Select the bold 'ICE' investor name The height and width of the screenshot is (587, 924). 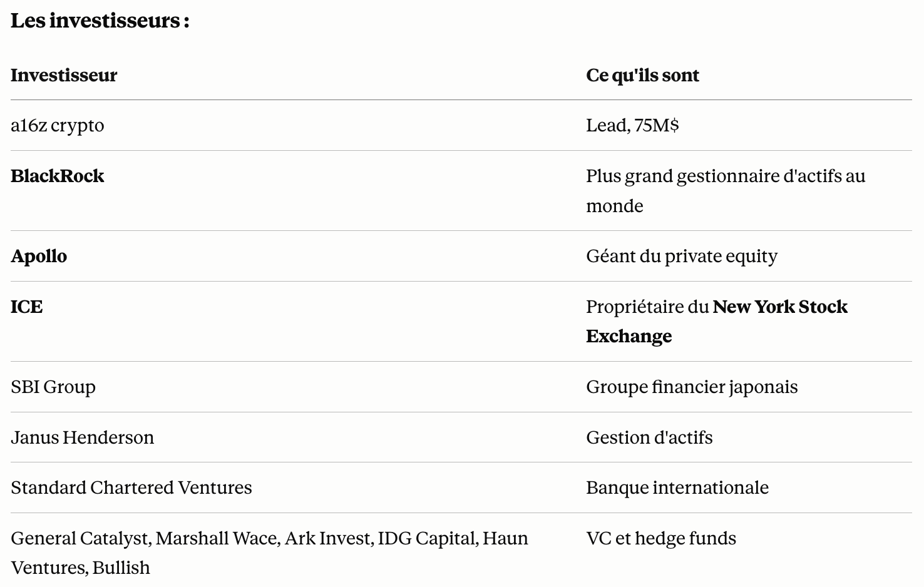(x=27, y=307)
